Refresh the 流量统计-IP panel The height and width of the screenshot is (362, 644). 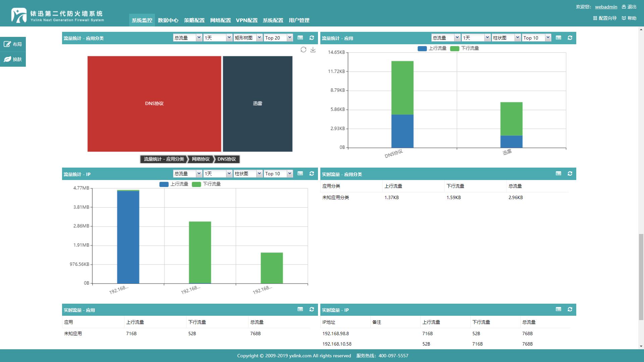[312, 174]
